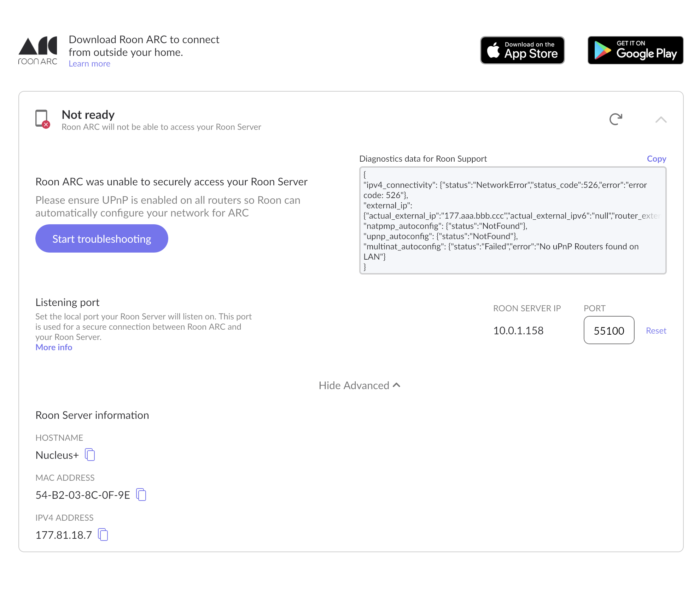The image size is (700, 595).
Task: Collapse the Not ready status panel
Action: [661, 120]
